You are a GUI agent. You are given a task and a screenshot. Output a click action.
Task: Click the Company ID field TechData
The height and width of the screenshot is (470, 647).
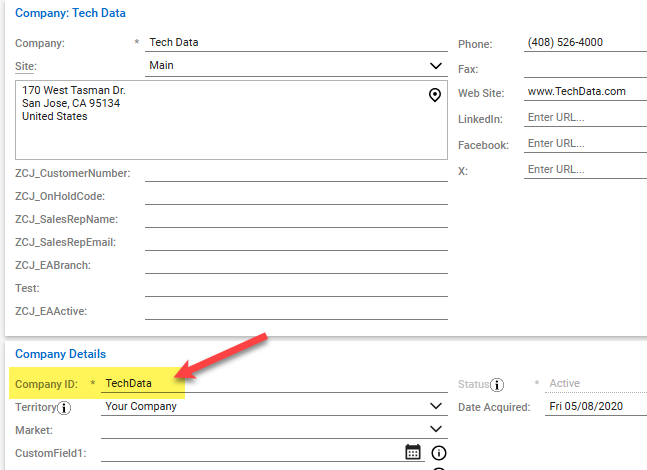pyautogui.click(x=274, y=383)
